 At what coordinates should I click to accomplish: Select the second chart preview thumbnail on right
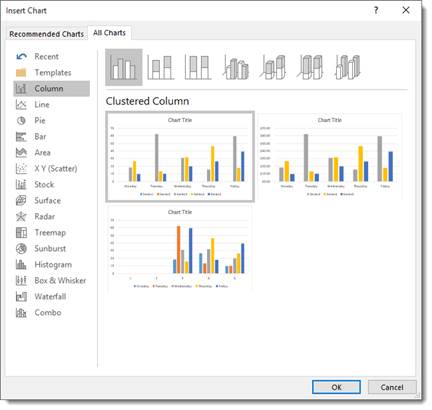click(x=330, y=157)
